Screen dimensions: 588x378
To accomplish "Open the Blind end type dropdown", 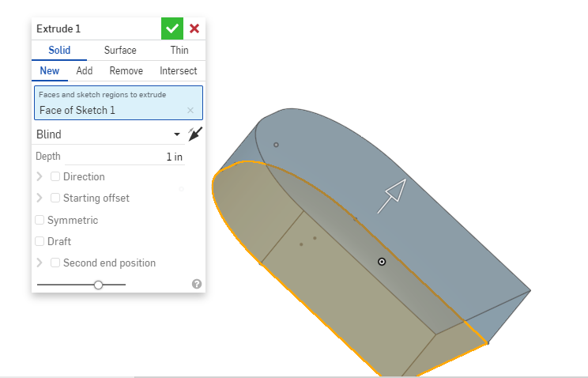I will pyautogui.click(x=109, y=134).
